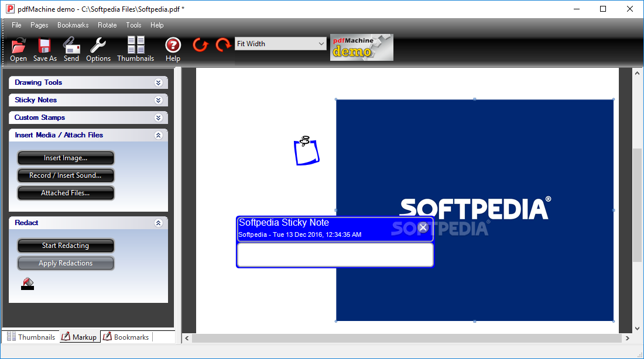The height and width of the screenshot is (359, 644).
Task: Rotate page counterclockwise using red arrow
Action: click(200, 44)
